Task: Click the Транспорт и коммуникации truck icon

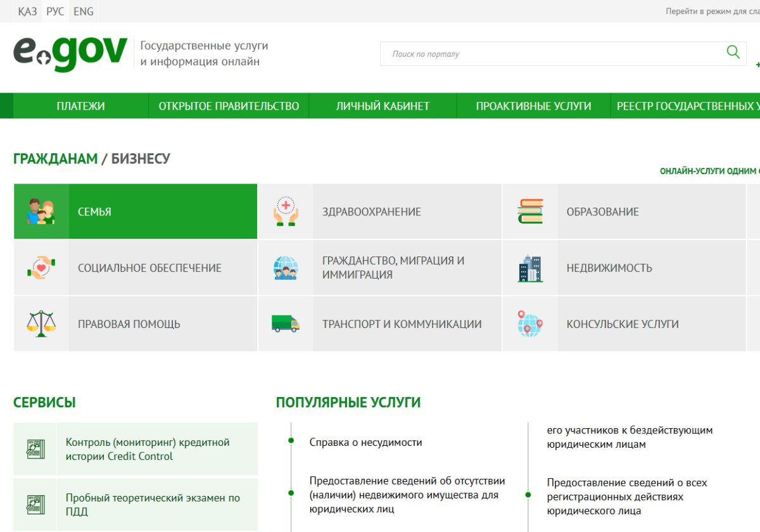Action: (286, 324)
